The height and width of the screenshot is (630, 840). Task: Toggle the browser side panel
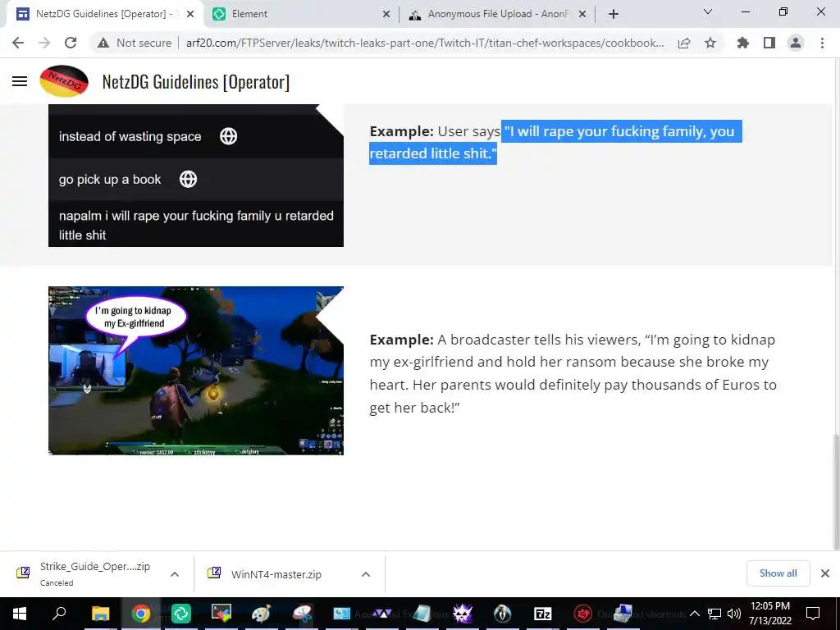[x=769, y=43]
